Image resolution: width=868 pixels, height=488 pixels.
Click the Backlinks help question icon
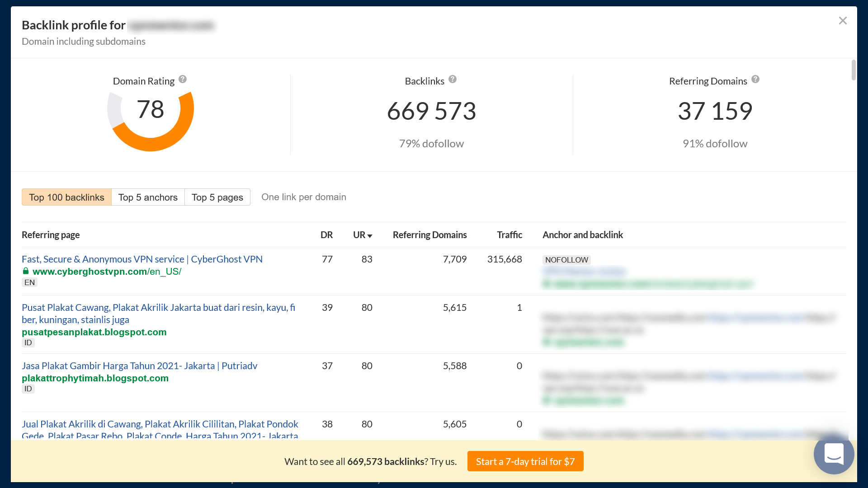pos(453,80)
